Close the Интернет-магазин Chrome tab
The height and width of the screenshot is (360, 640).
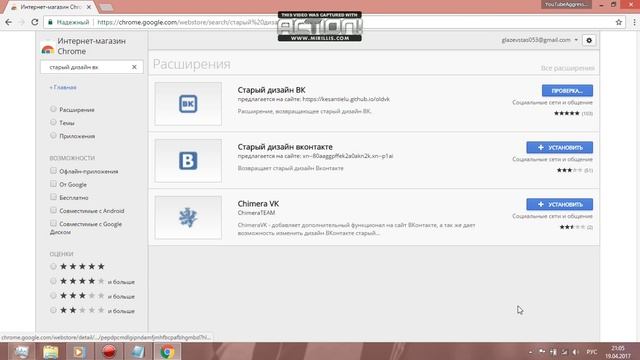[x=89, y=7]
